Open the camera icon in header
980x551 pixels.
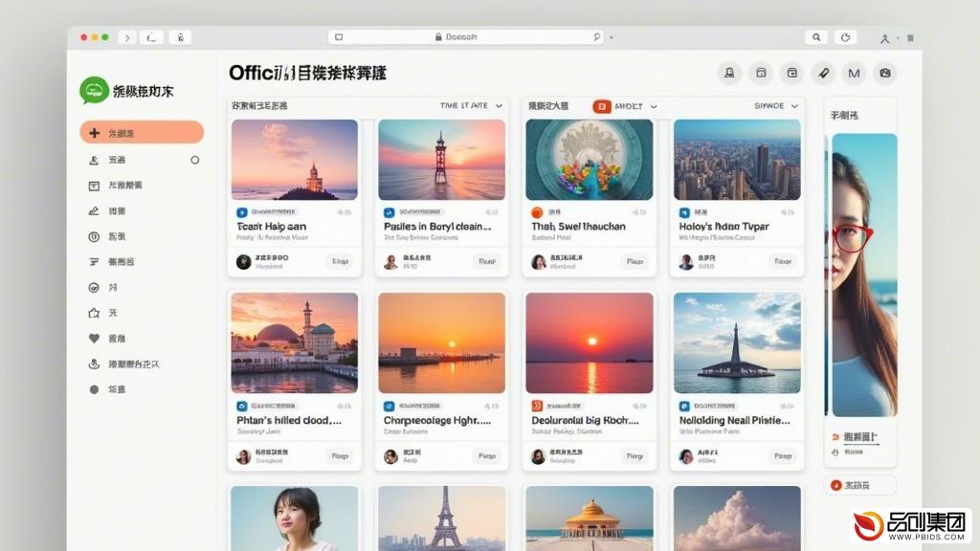[885, 73]
